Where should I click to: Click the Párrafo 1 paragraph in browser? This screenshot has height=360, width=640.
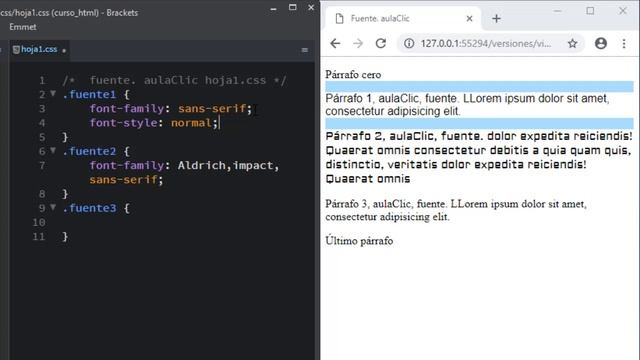[467, 104]
